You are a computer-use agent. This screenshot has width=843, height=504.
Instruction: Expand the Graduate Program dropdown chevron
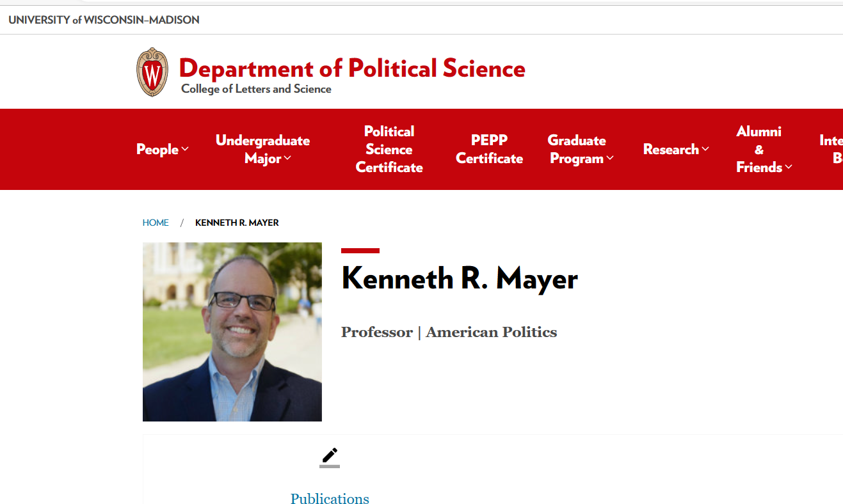[x=610, y=158]
